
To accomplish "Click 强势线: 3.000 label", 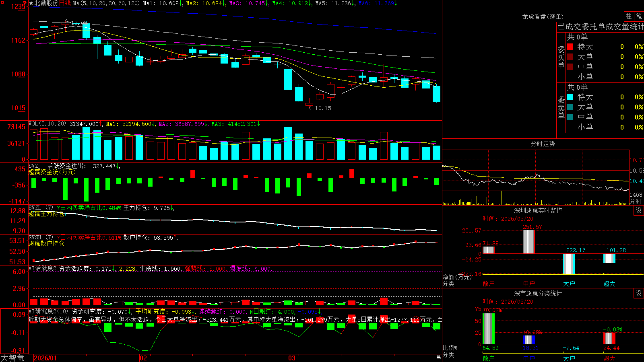I will pyautogui.click(x=205, y=269).
